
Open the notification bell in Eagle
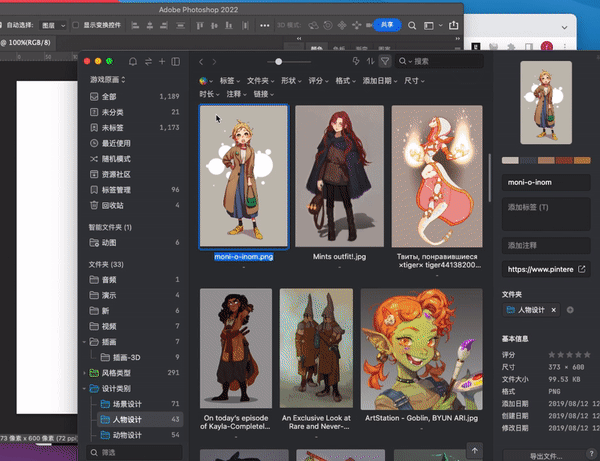click(x=133, y=61)
